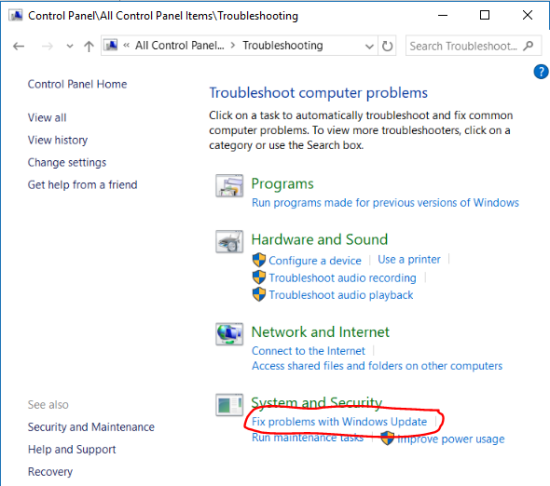Click the Forward navigation arrow
The width and height of the screenshot is (550, 486).
tap(47, 46)
